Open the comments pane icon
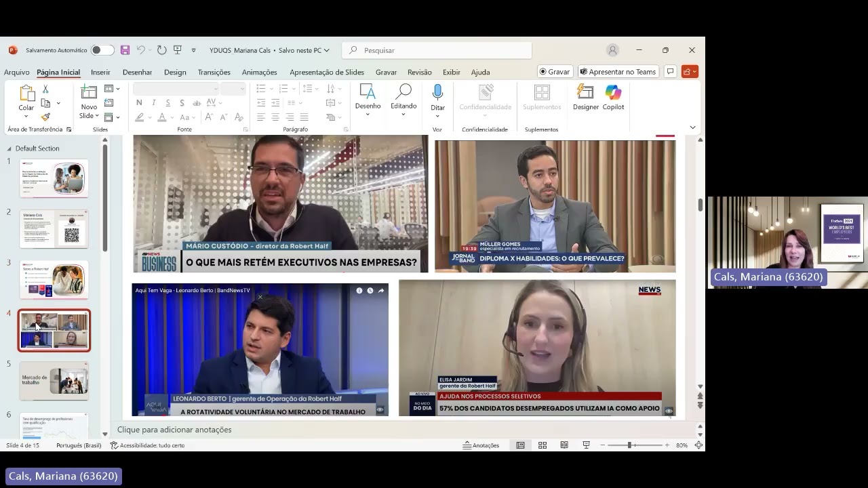The image size is (868, 488). pos(670,72)
